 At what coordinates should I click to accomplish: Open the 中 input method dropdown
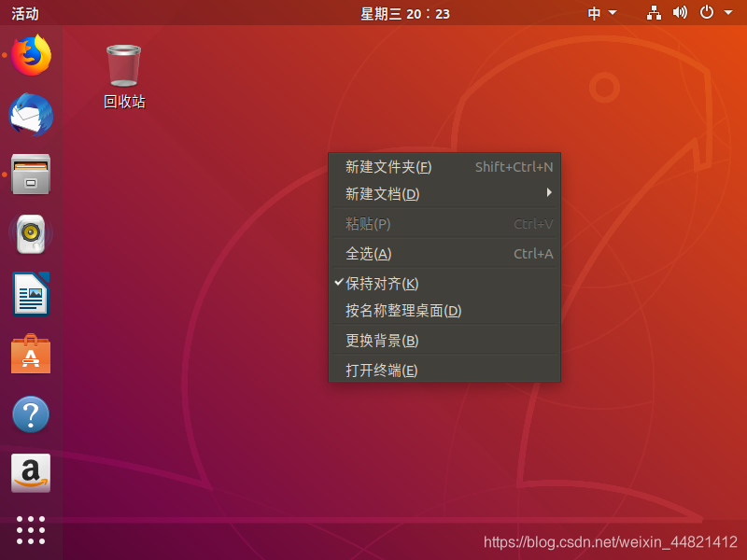tap(601, 13)
